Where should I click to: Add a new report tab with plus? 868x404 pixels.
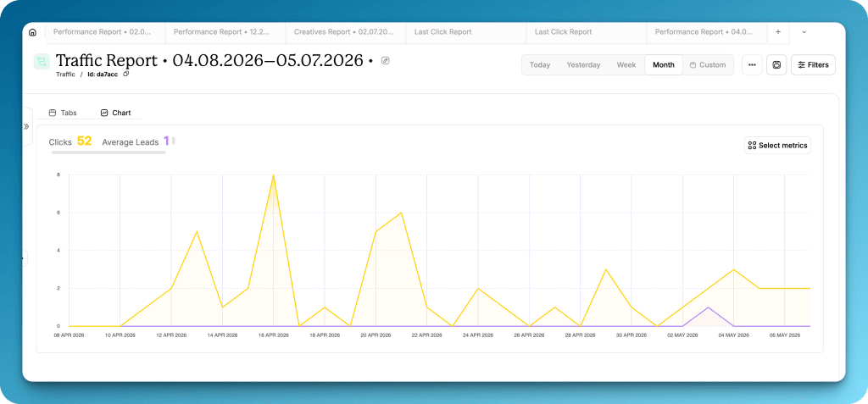(778, 32)
